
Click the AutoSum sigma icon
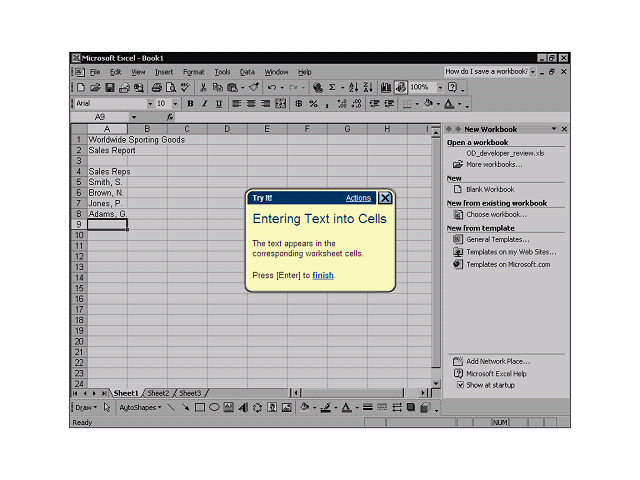tap(332, 87)
